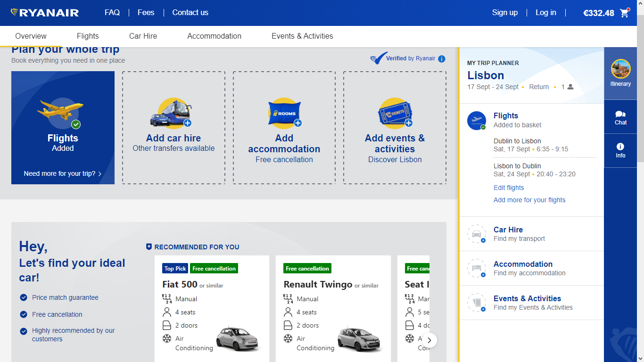This screenshot has width=644, height=362.
Task: Click the trip planner Accommodation bed icon
Action: pos(477,268)
